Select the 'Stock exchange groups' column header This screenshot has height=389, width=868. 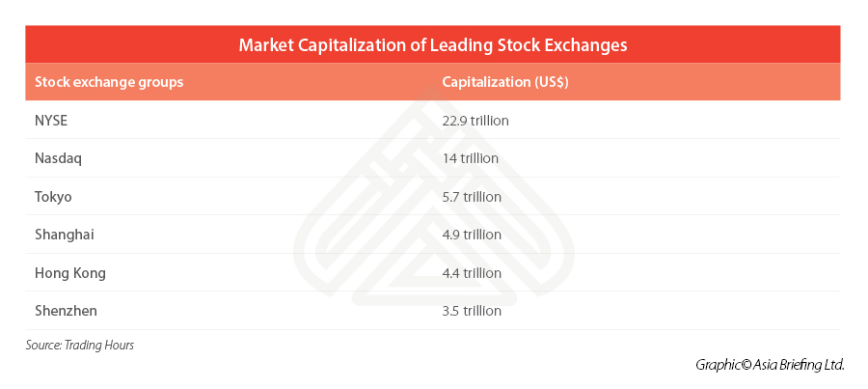coord(109,82)
